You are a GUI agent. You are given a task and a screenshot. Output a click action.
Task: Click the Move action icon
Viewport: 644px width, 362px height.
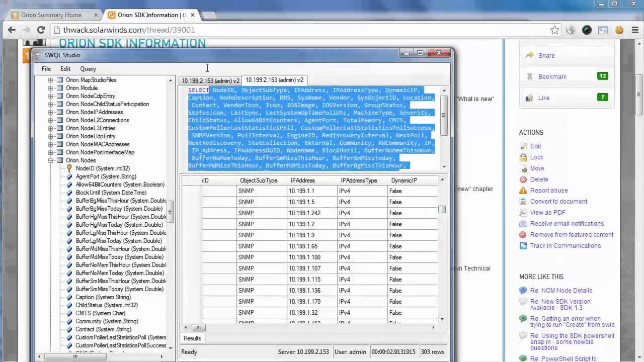point(523,168)
